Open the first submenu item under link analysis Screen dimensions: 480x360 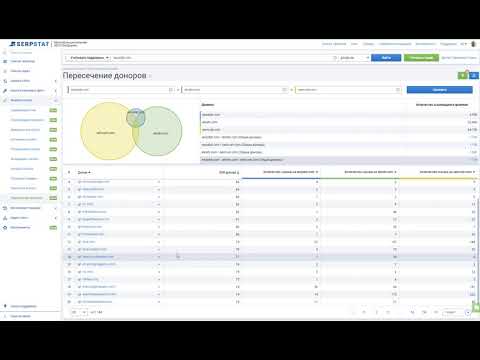(23, 110)
